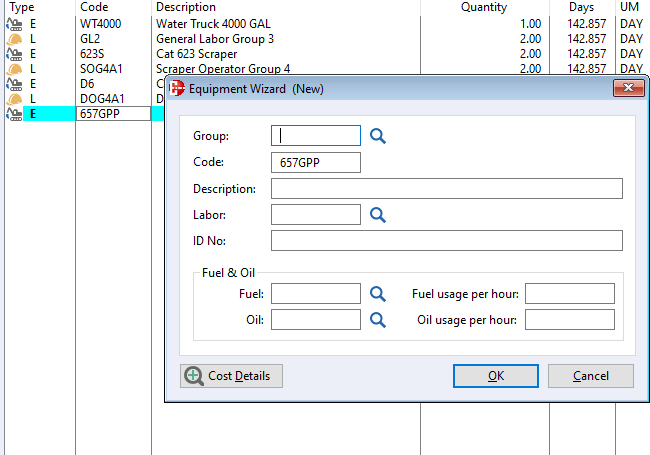
Task: Click the ID No field
Action: [x=447, y=241]
